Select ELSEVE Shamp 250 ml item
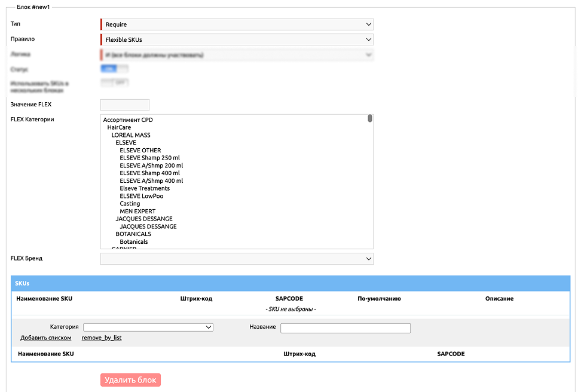Viewport: 581px width, 392px height. click(149, 158)
